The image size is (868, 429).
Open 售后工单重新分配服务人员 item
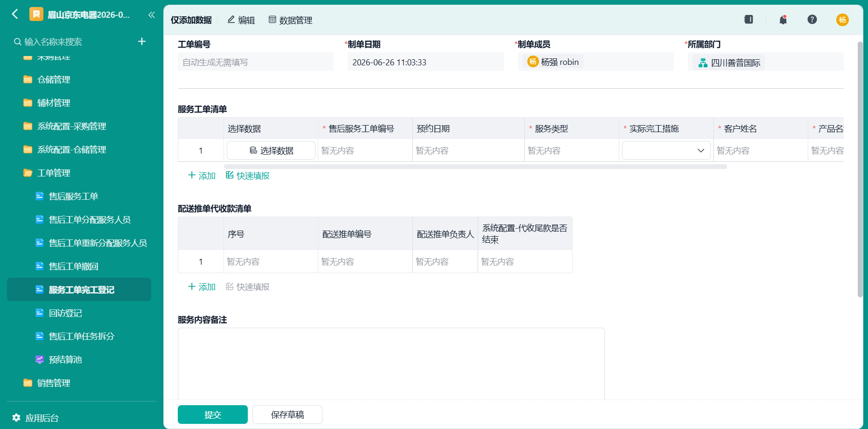tap(98, 243)
